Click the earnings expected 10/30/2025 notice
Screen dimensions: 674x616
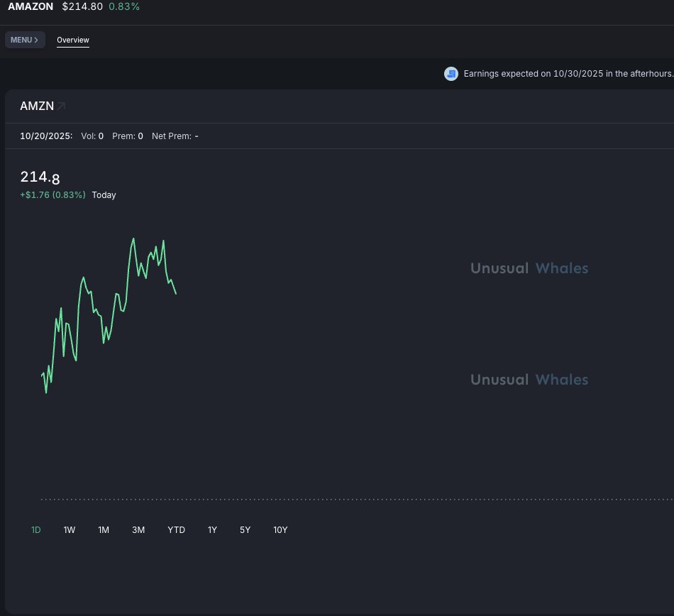[x=568, y=74]
